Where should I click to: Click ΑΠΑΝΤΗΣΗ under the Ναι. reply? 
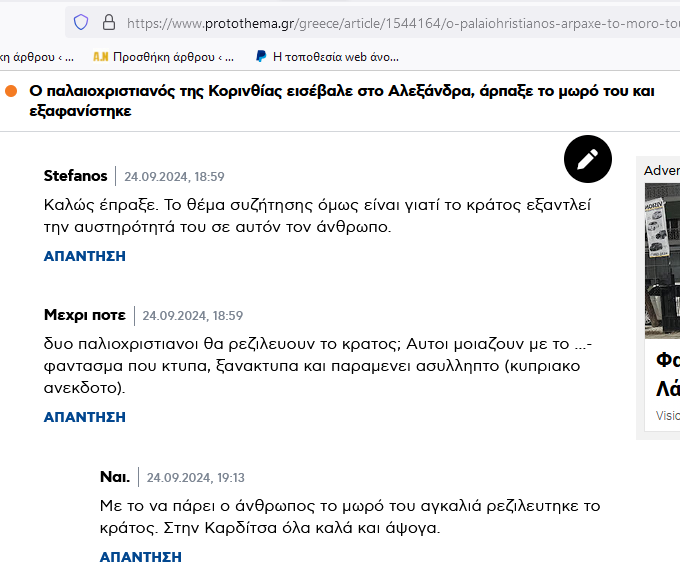click(x=141, y=557)
